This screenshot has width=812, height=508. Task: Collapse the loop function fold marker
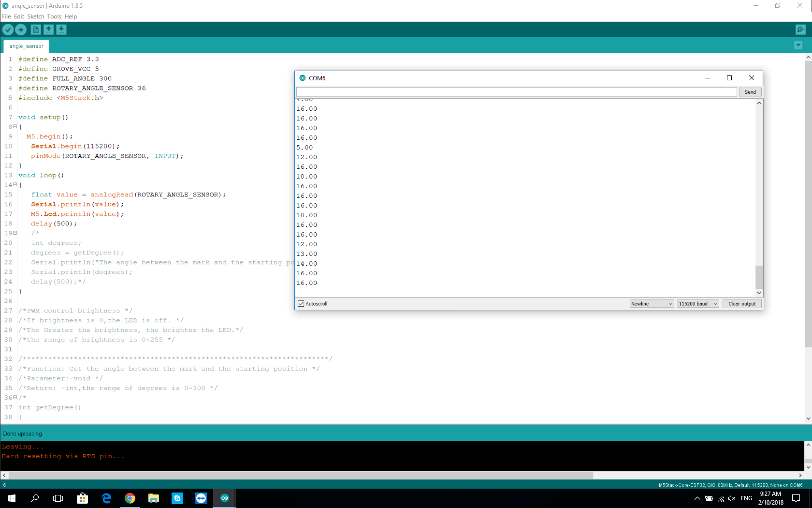pyautogui.click(x=15, y=185)
